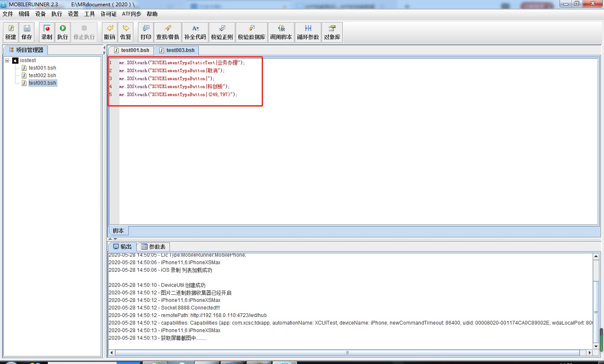This screenshot has width=604, height=364.
Task: Open the 循环参数 loop parameters tool
Action: point(308,32)
